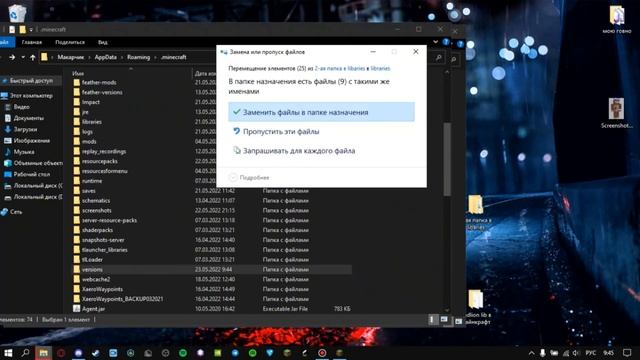Select the 'shaderpacks' folder row
Image resolution: width=640 pixels, height=360 pixels.
coord(212,230)
